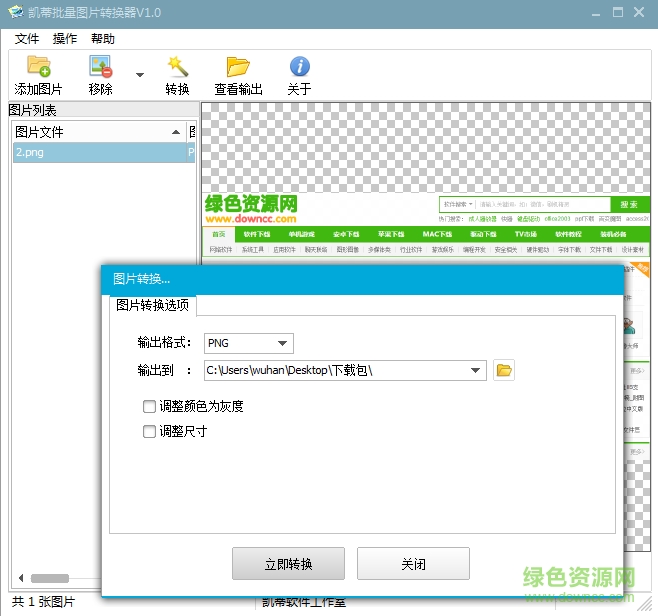Click the Convert (转换) magic wand icon
658x616 pixels.
(178, 68)
